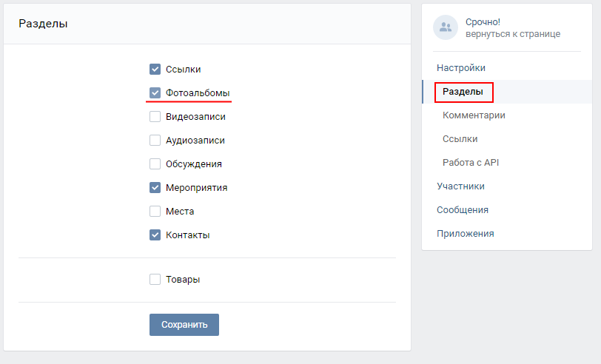Navigate to Приложения section
Image resolution: width=601 pixels, height=364 pixels.
click(465, 234)
